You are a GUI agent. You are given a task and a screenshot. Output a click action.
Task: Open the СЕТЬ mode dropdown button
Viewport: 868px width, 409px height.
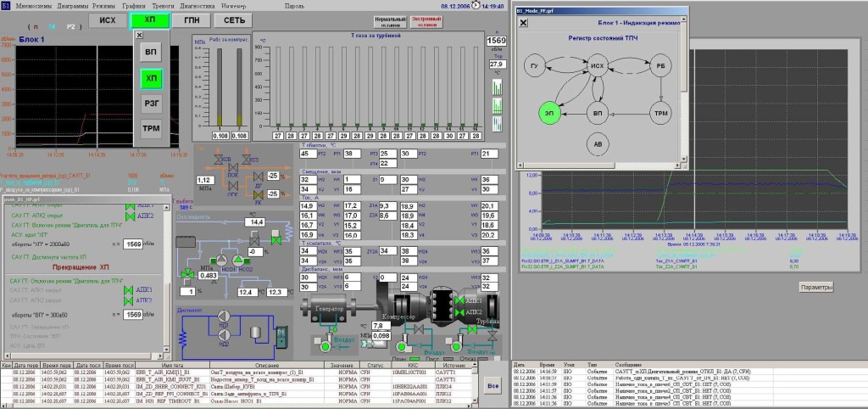pos(236,20)
